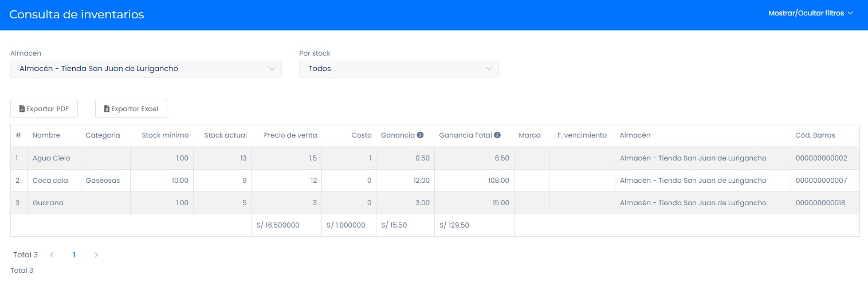Viewport: 868px width, 282px height.
Task: Click the Gaseosas category cell
Action: point(103,181)
